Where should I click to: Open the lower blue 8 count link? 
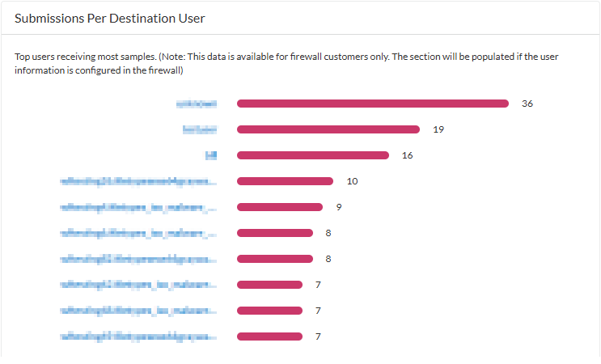[x=328, y=259]
